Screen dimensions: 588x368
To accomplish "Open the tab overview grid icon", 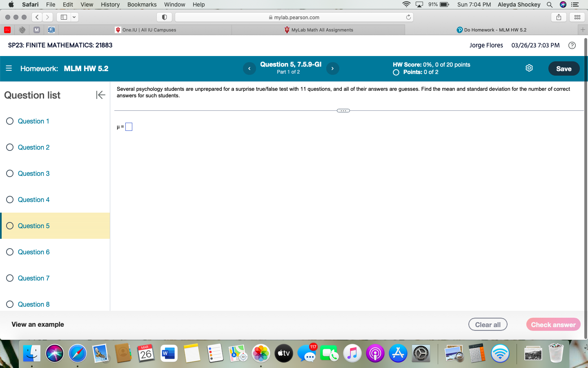I will (x=577, y=17).
